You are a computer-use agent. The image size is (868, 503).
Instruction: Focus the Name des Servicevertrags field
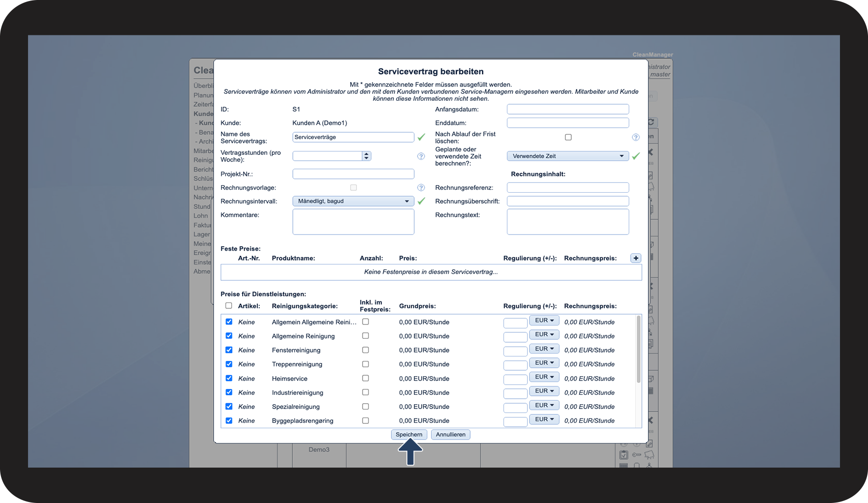click(353, 137)
